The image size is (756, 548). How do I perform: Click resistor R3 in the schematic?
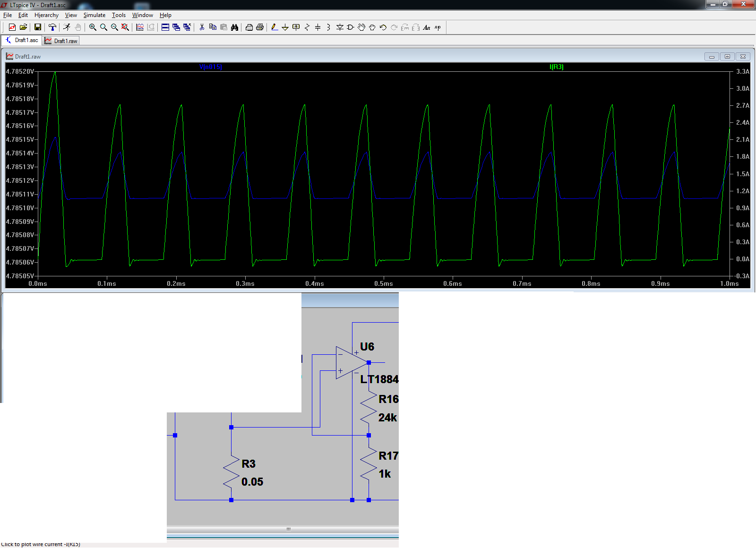pyautogui.click(x=232, y=472)
